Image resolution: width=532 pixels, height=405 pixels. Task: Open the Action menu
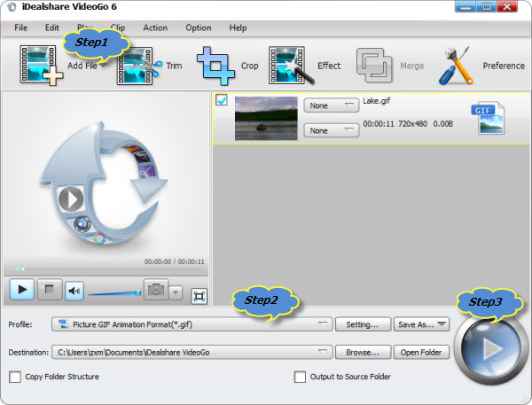pos(155,27)
